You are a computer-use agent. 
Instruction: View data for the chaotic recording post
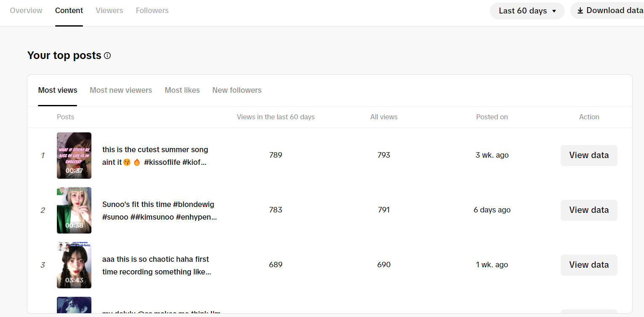(588, 265)
